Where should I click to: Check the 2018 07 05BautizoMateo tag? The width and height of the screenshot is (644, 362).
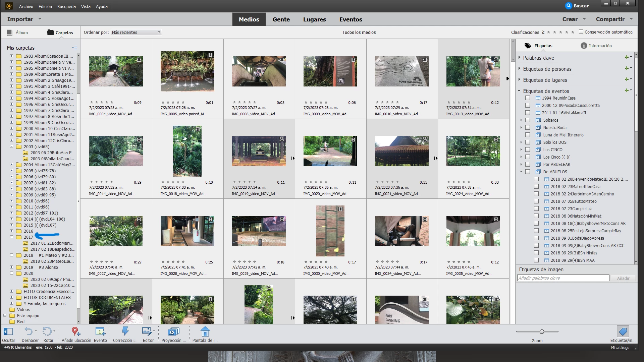(536, 201)
